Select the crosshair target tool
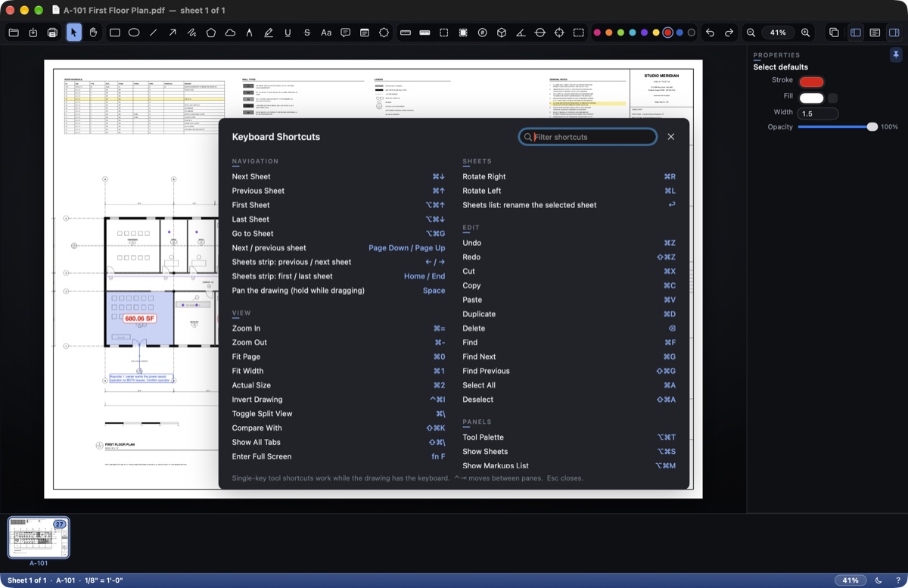Viewport: 908px width, 588px height. 559,33
